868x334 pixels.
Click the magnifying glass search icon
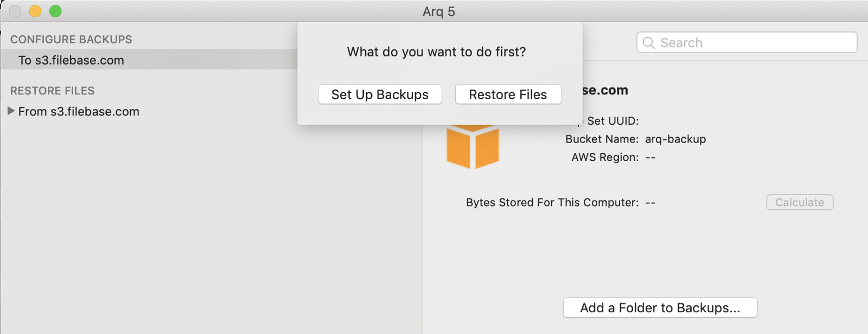pos(649,43)
